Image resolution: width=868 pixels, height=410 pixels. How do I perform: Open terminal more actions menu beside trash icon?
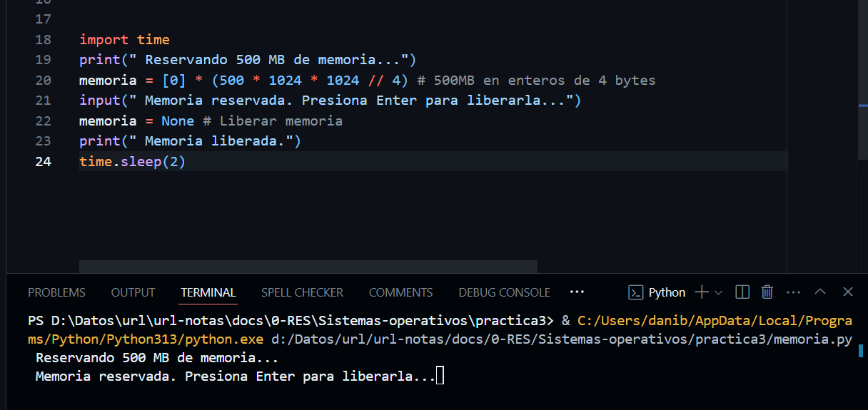793,292
